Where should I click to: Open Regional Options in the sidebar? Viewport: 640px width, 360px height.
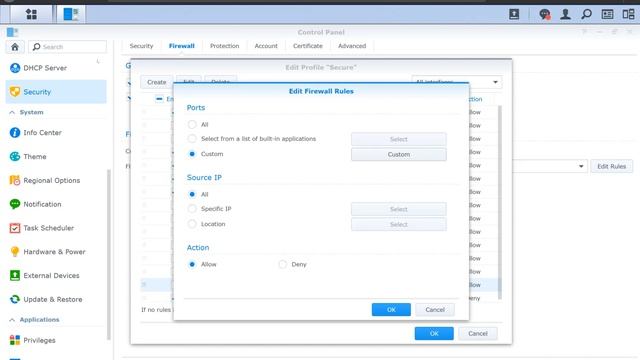tap(56, 180)
